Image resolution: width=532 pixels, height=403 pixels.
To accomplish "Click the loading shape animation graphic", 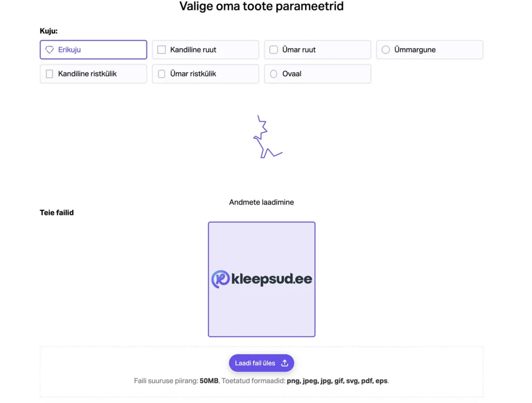I will pyautogui.click(x=268, y=137).
